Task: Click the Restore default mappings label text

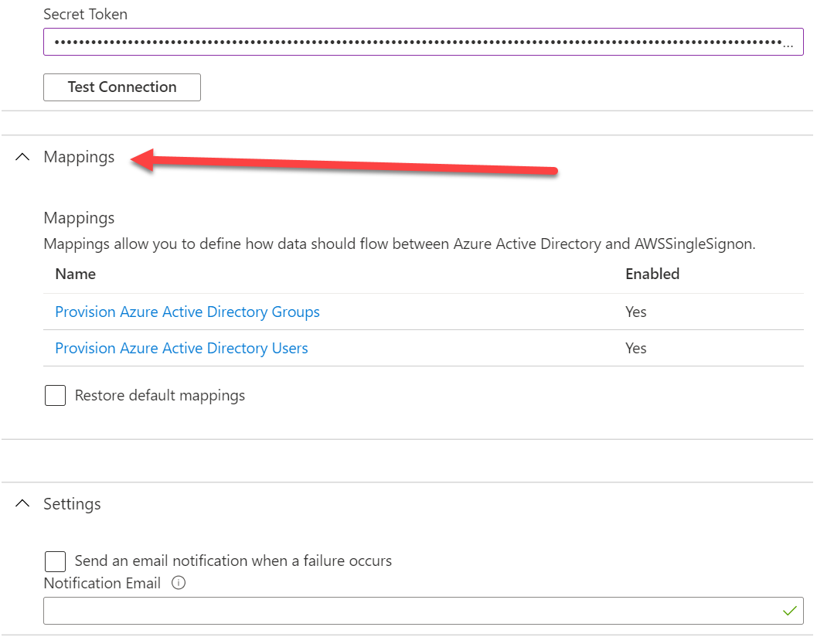Action: tap(159, 396)
